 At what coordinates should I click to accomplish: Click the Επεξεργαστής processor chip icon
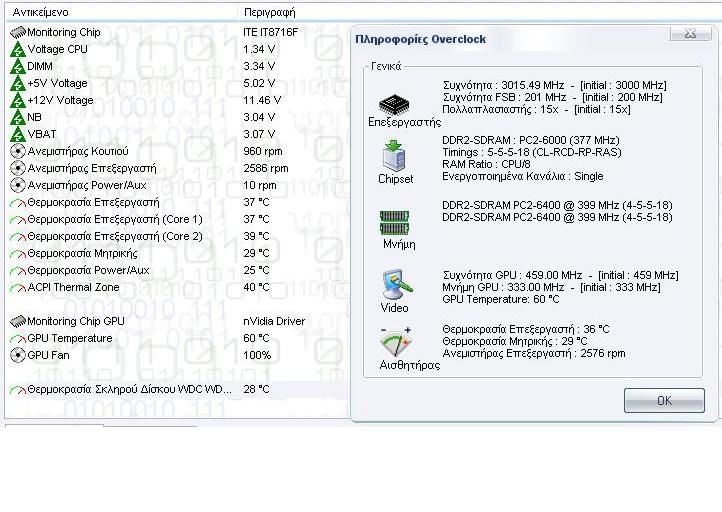pos(394,105)
